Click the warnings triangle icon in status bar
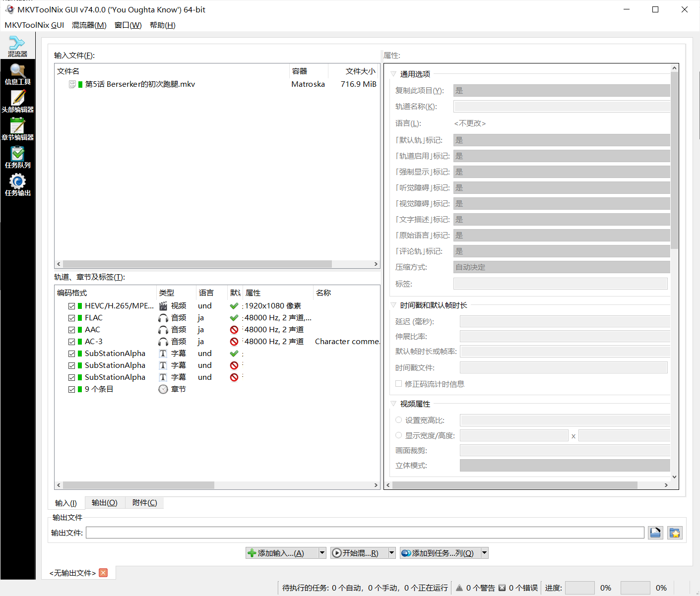 point(459,588)
